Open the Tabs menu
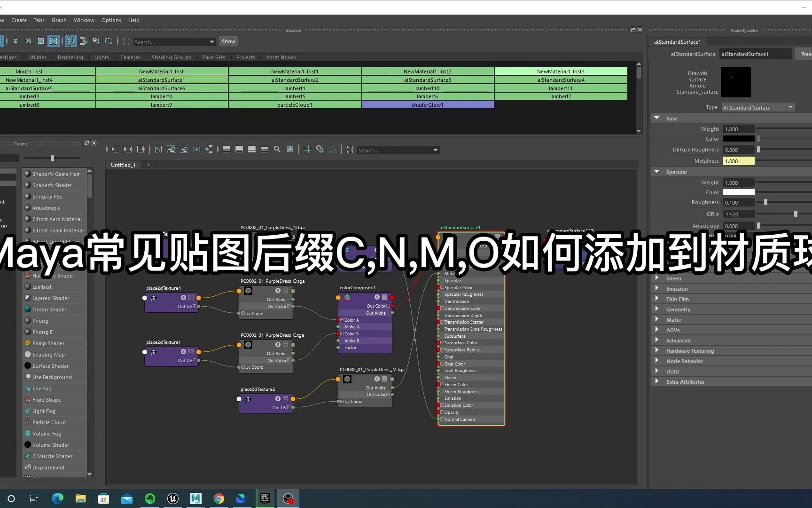 (x=39, y=20)
